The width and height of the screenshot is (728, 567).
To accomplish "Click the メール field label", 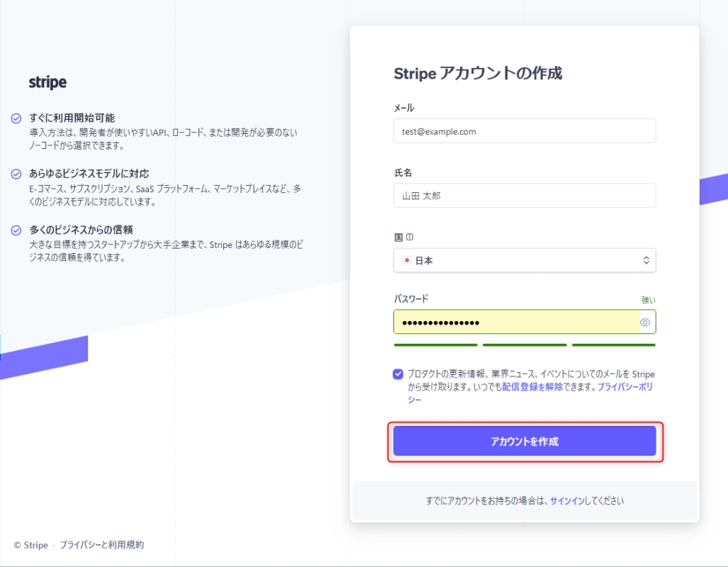I will click(x=404, y=108).
